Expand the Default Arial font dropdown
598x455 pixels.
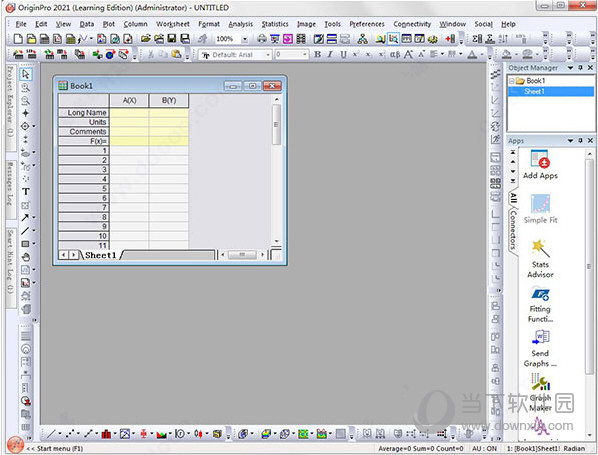pos(268,55)
